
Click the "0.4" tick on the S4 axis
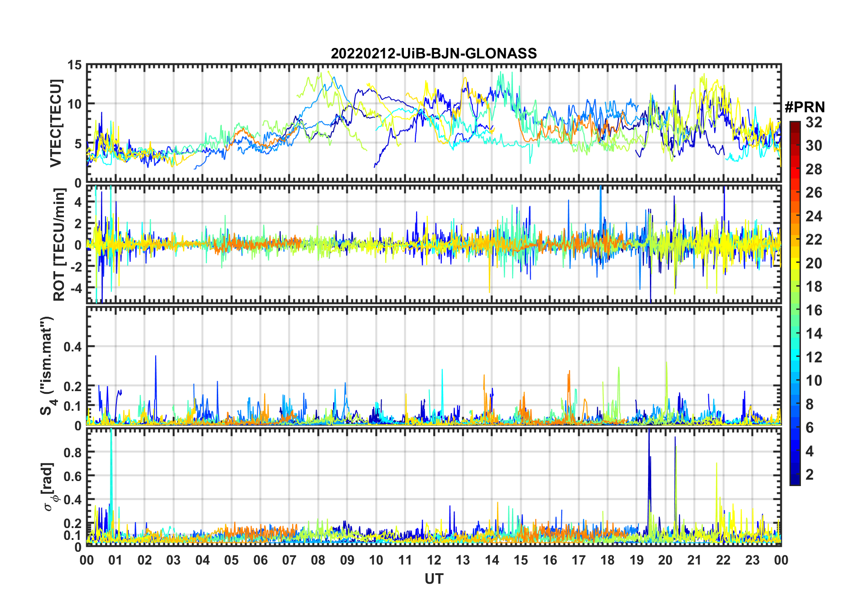point(73,347)
